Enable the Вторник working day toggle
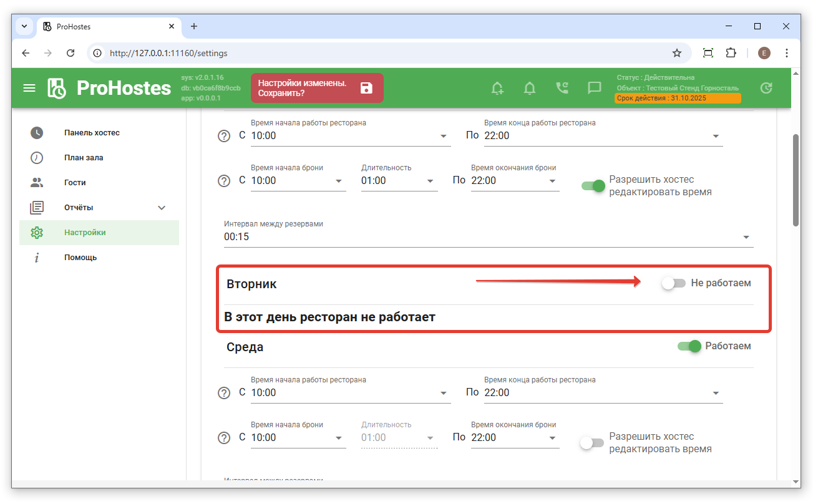813x504 pixels. click(673, 283)
